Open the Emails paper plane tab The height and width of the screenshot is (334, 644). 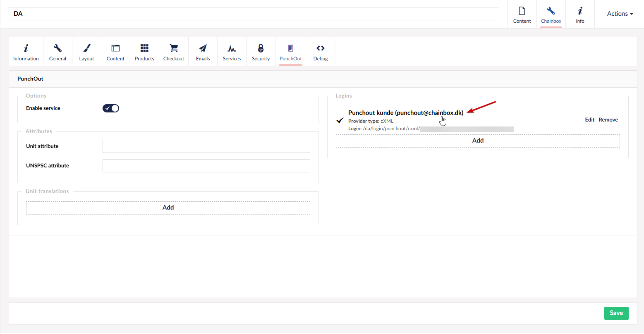click(x=203, y=49)
